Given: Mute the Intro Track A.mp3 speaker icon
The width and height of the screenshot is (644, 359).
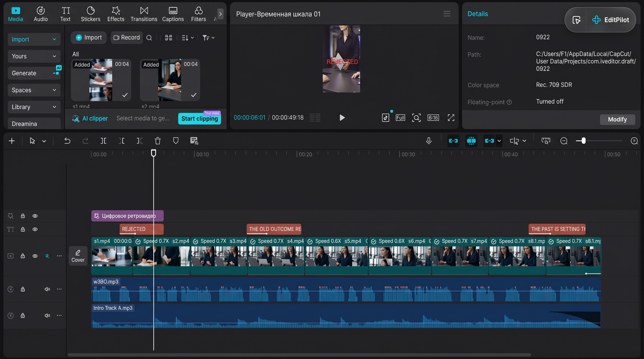Looking at the screenshot, I should point(47,315).
